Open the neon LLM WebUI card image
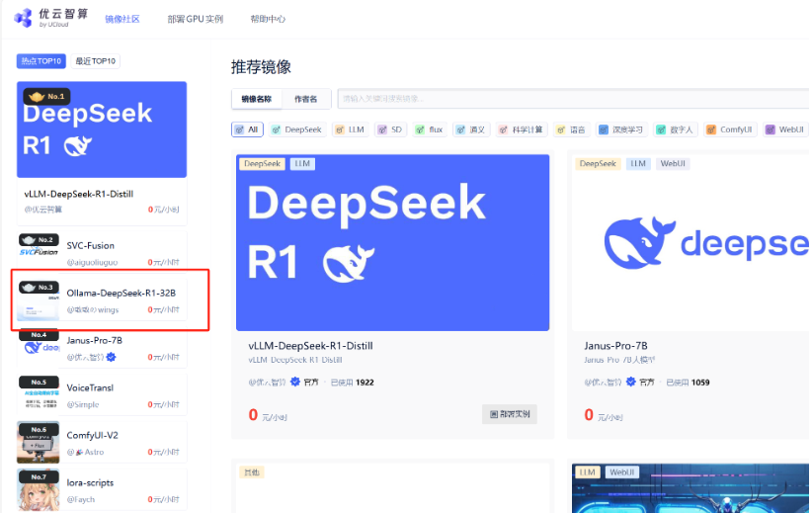 (x=690, y=488)
